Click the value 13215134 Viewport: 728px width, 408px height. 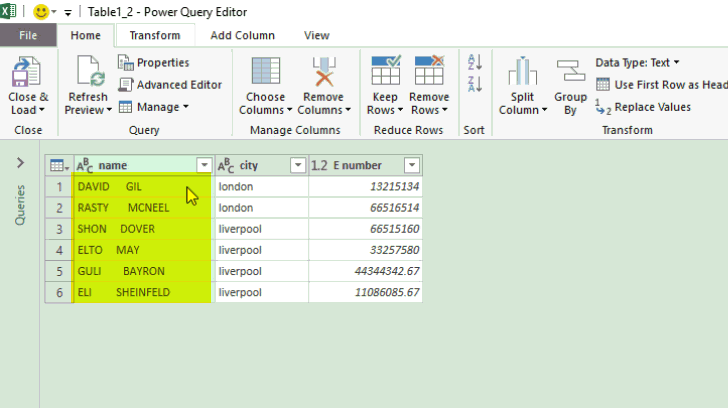pos(394,187)
